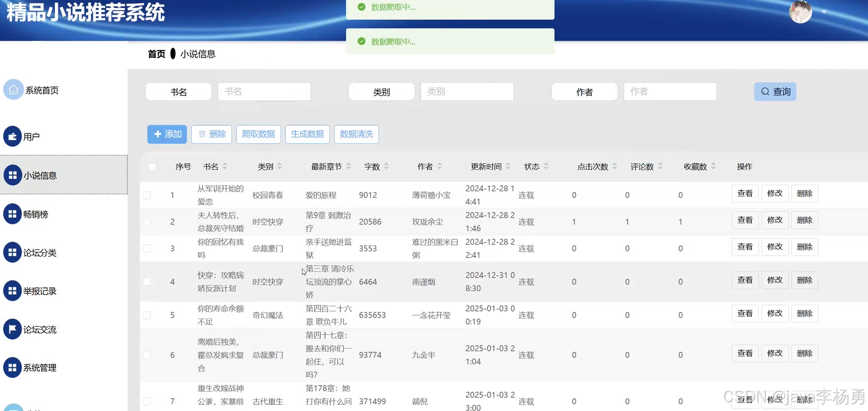The width and height of the screenshot is (868, 411).
Task: Open the dropdown arrow next to the avatar
Action: [824, 12]
